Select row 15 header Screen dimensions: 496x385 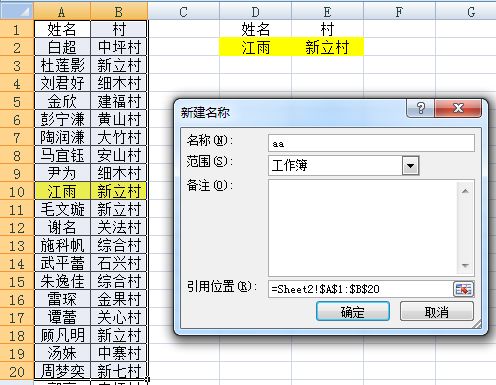17,281
